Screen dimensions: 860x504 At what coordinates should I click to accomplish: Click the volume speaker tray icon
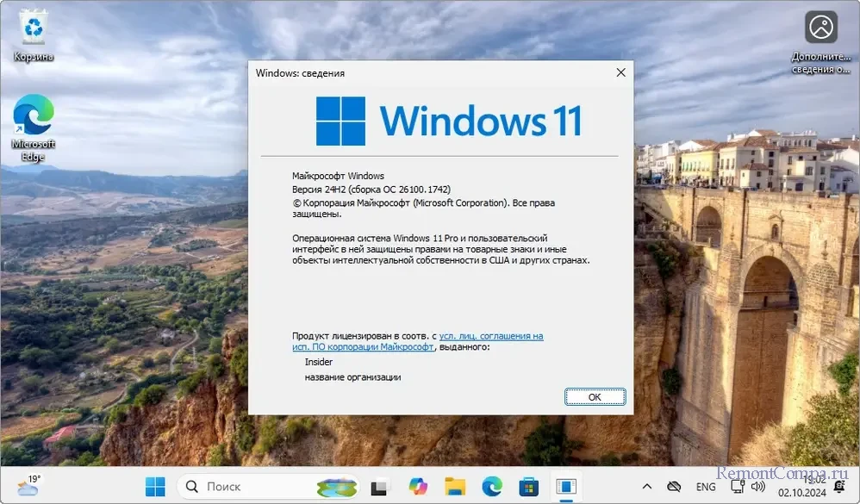[758, 487]
